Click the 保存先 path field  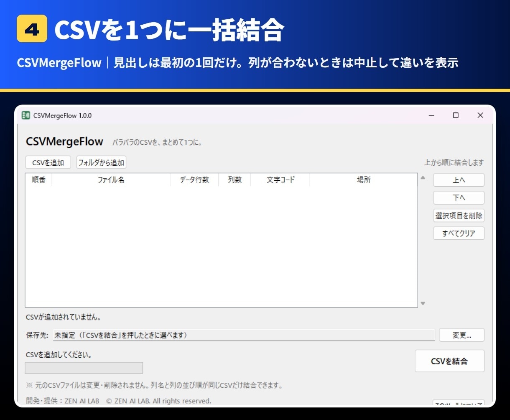pyautogui.click(x=244, y=335)
